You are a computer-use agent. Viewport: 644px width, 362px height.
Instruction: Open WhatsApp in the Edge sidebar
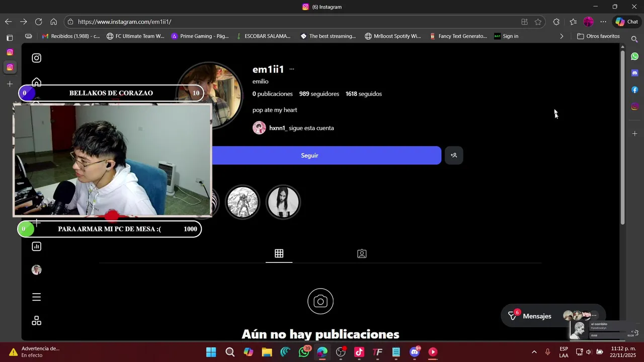635,56
